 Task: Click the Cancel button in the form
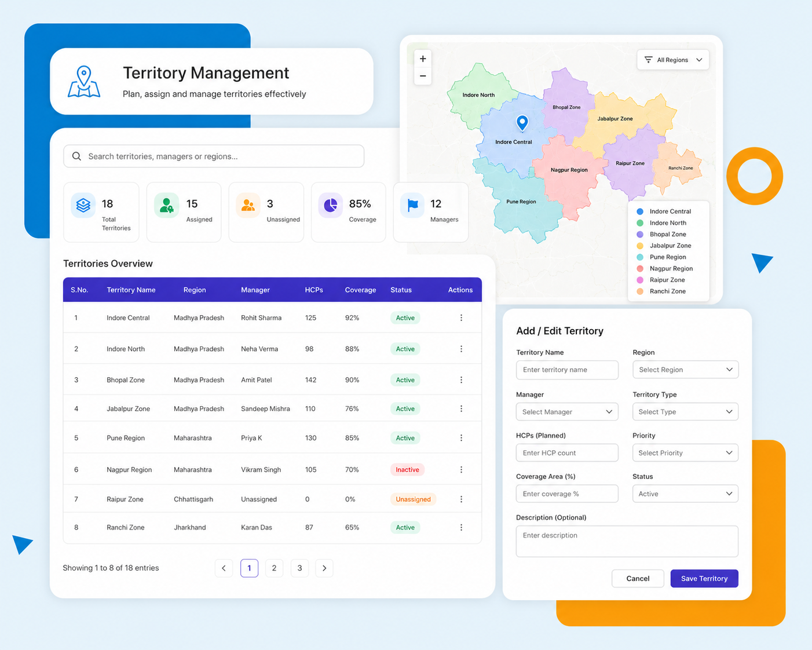pos(638,579)
